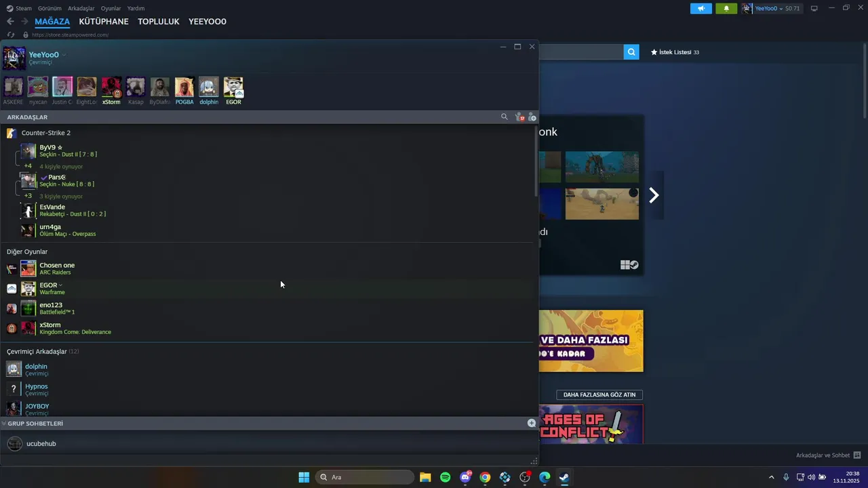
Task: Open the dropdown arrow next to EGOR
Action: (60, 285)
